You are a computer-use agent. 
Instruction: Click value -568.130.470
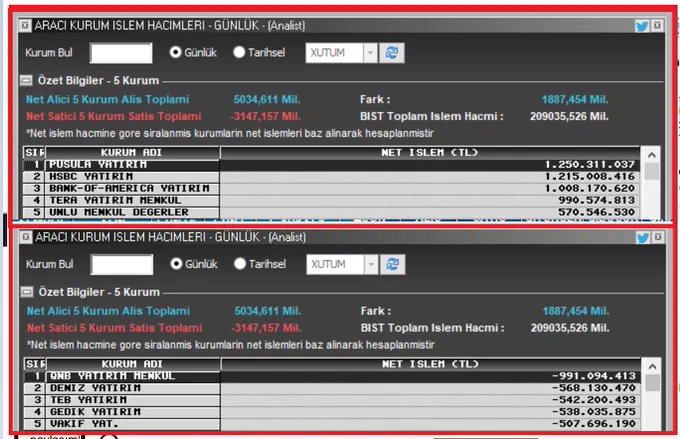tap(594, 388)
